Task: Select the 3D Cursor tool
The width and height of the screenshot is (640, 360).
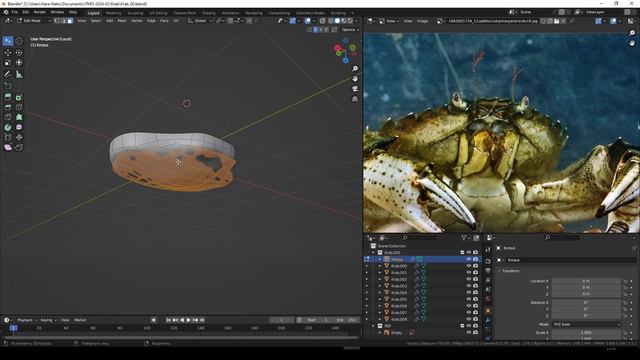Action: point(19,41)
